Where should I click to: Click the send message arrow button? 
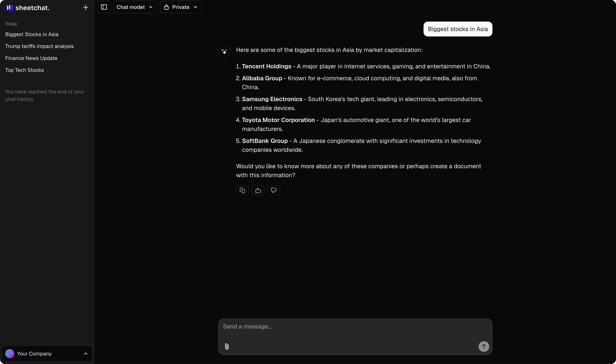(x=483, y=346)
